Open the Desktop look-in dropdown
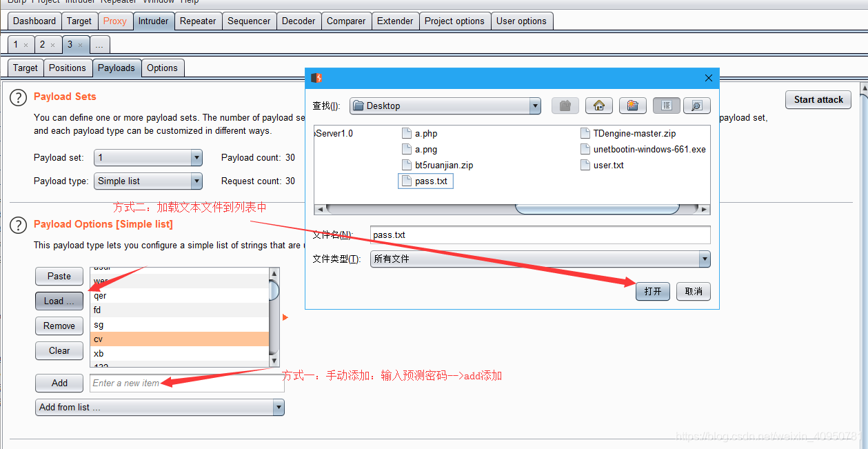 pos(535,106)
